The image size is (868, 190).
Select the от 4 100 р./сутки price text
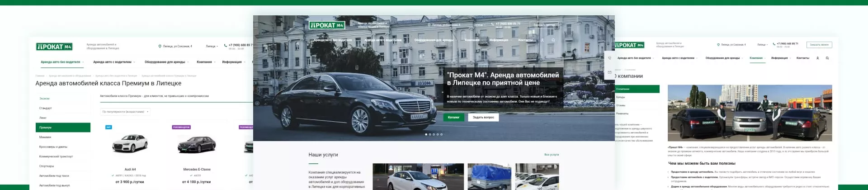(x=197, y=182)
